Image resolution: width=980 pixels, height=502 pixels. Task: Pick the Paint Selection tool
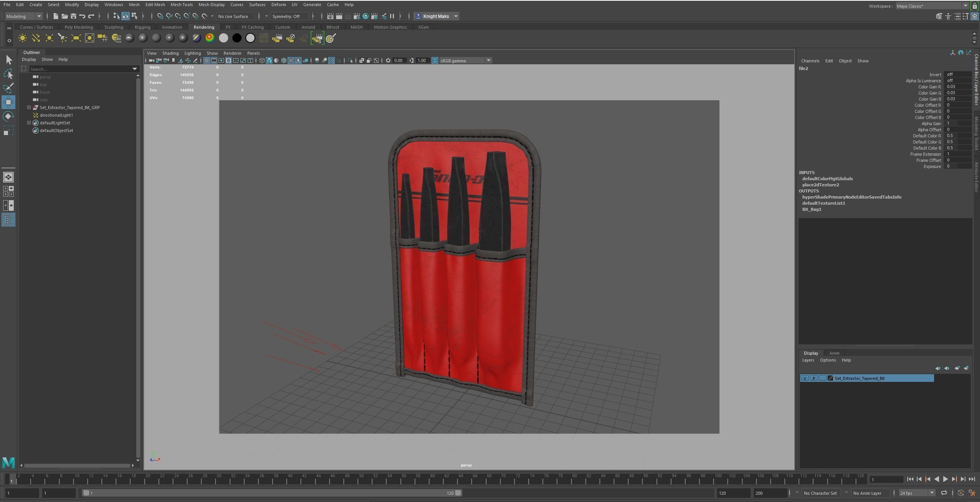click(x=8, y=88)
